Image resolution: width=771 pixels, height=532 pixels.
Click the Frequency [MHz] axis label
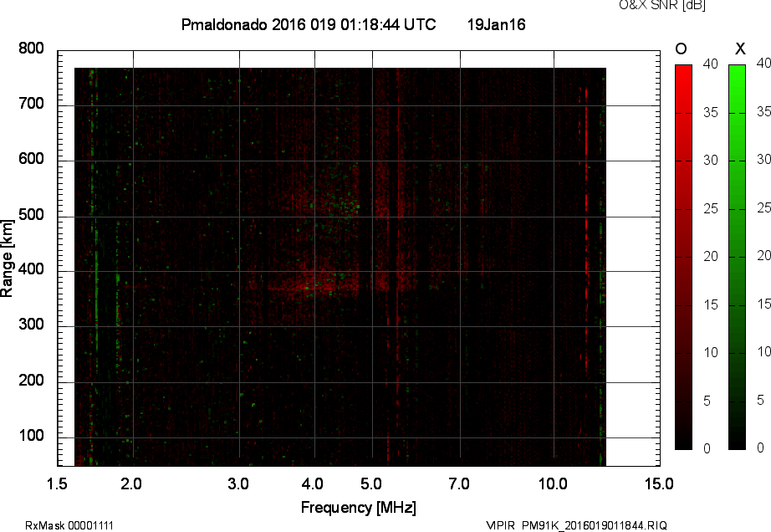click(x=358, y=507)
